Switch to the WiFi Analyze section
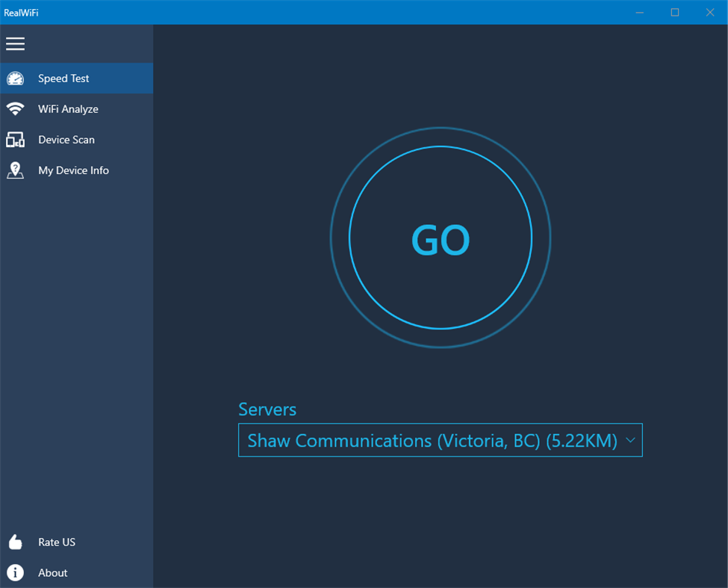728x588 pixels. tap(68, 108)
